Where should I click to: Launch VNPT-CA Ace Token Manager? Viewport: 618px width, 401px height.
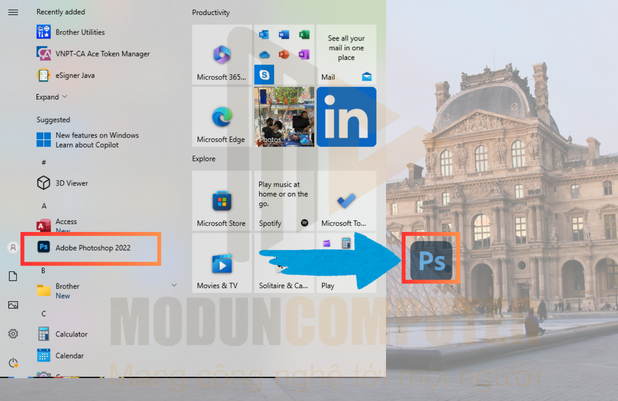tap(102, 53)
